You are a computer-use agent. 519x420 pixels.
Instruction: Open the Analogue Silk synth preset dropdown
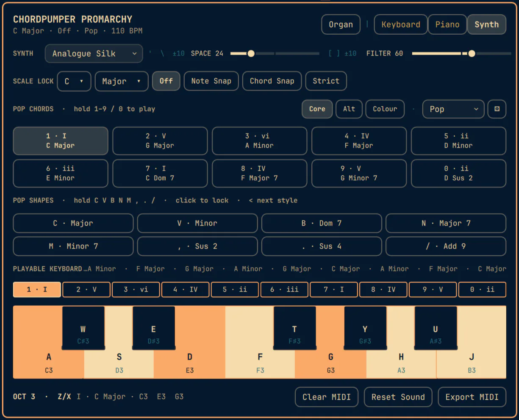click(x=94, y=53)
